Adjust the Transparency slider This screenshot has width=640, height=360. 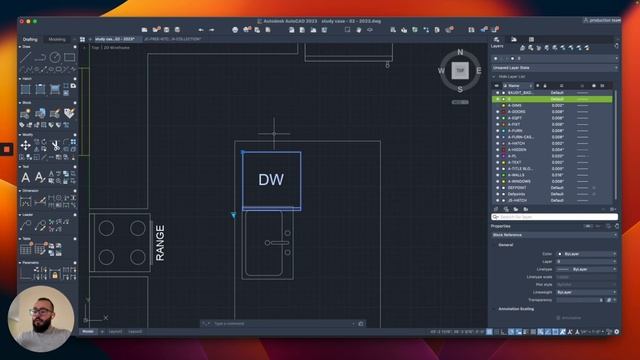point(580,300)
